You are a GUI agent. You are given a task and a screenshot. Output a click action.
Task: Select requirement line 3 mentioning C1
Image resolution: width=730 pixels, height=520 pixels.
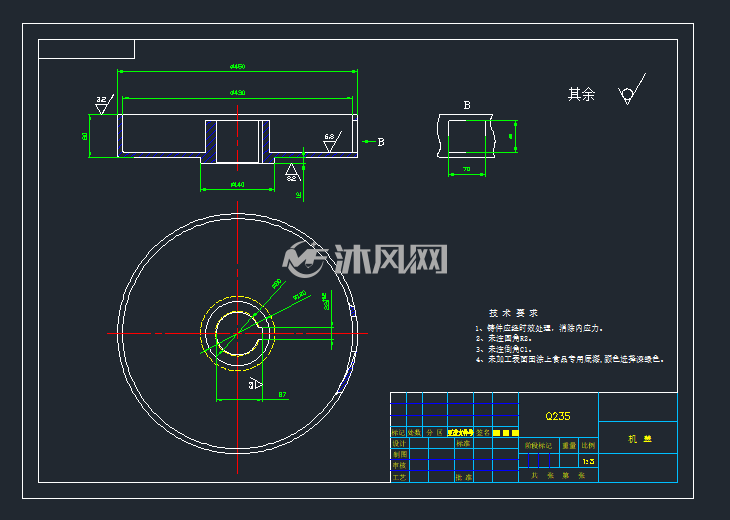click(504, 349)
